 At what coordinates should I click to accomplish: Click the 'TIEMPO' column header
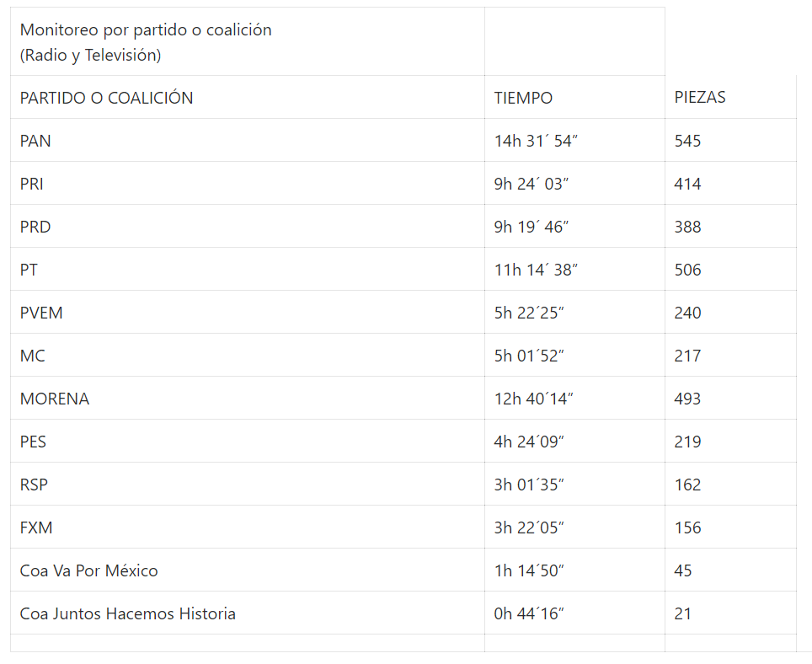pyautogui.click(x=523, y=98)
